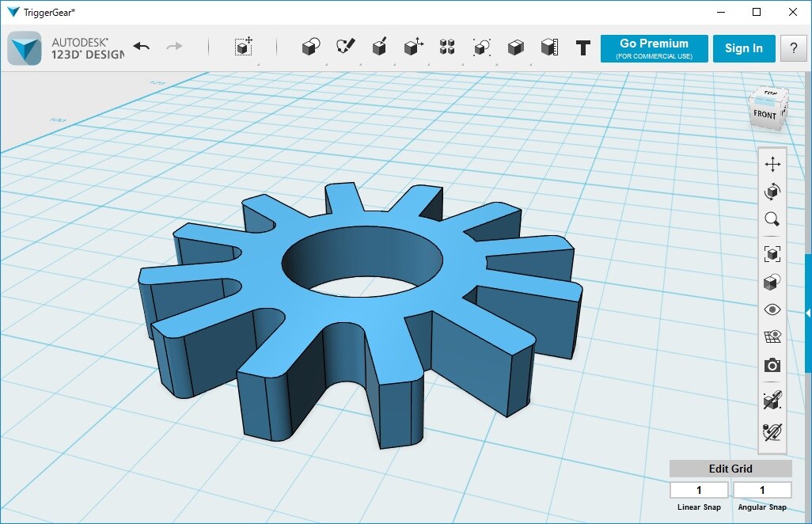Redo the last undone action

click(x=175, y=47)
